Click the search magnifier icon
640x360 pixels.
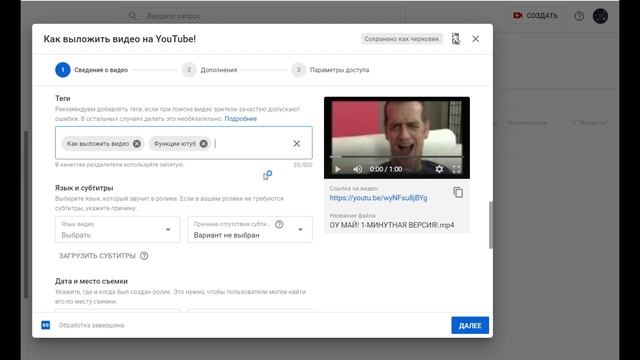coord(133,16)
